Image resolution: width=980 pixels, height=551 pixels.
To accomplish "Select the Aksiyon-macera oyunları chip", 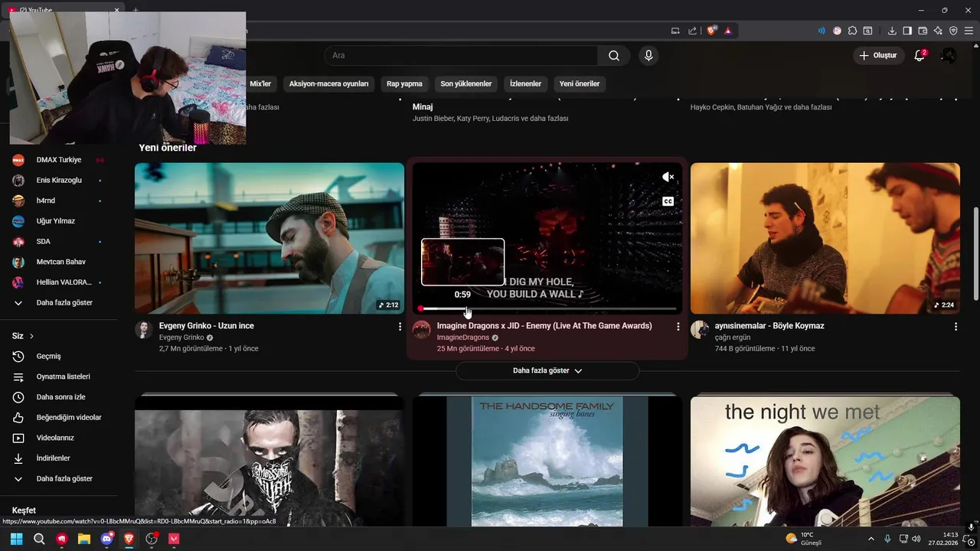I will [x=328, y=83].
